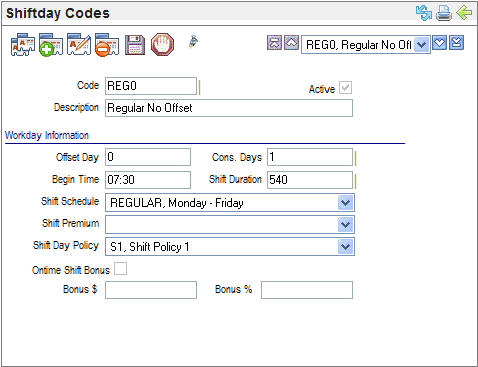Toggle the Active checkbox

click(x=345, y=88)
